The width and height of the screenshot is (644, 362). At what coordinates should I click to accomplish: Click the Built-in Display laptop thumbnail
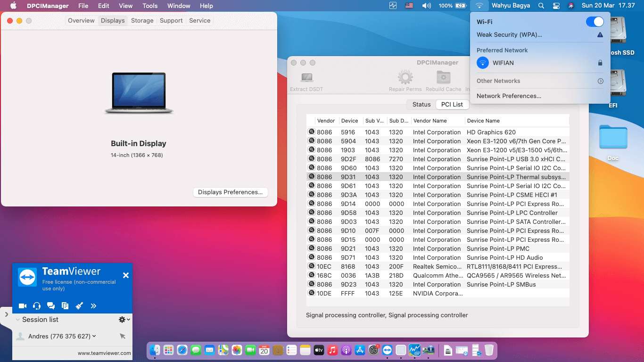pos(139,93)
